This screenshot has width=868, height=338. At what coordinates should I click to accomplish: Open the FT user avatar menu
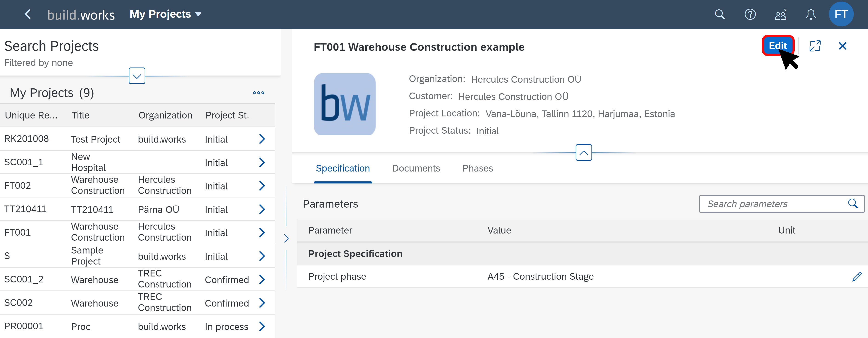(x=841, y=14)
